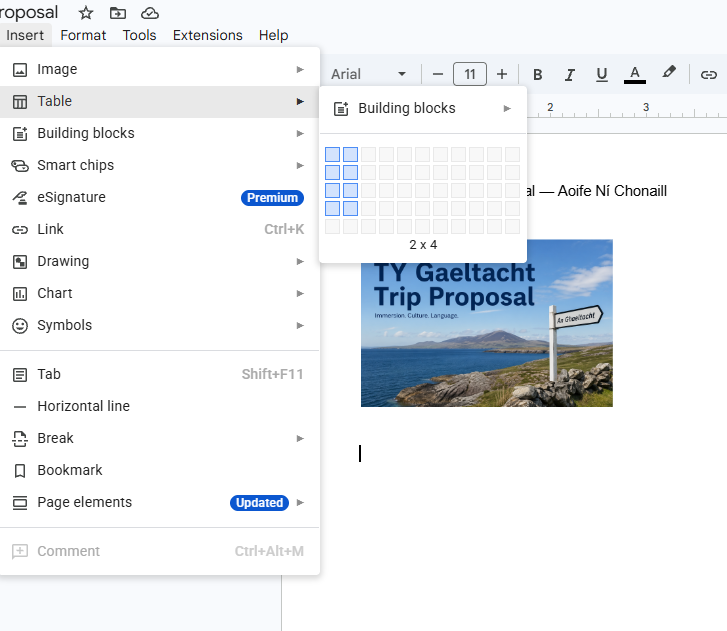Insert a Horizontal line
Image resolution: width=727 pixels, height=631 pixels.
(159, 407)
